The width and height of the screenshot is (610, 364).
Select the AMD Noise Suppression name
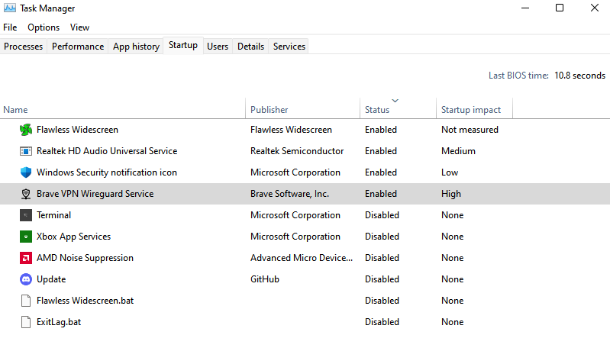85,258
